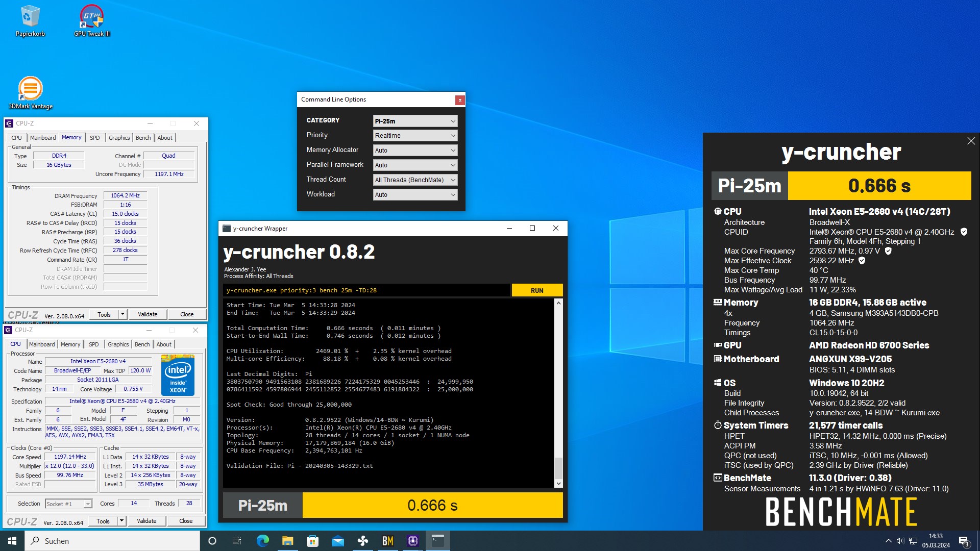The height and width of the screenshot is (551, 980).
Task: Click Max TDP value 120.0 W
Action: click(140, 370)
